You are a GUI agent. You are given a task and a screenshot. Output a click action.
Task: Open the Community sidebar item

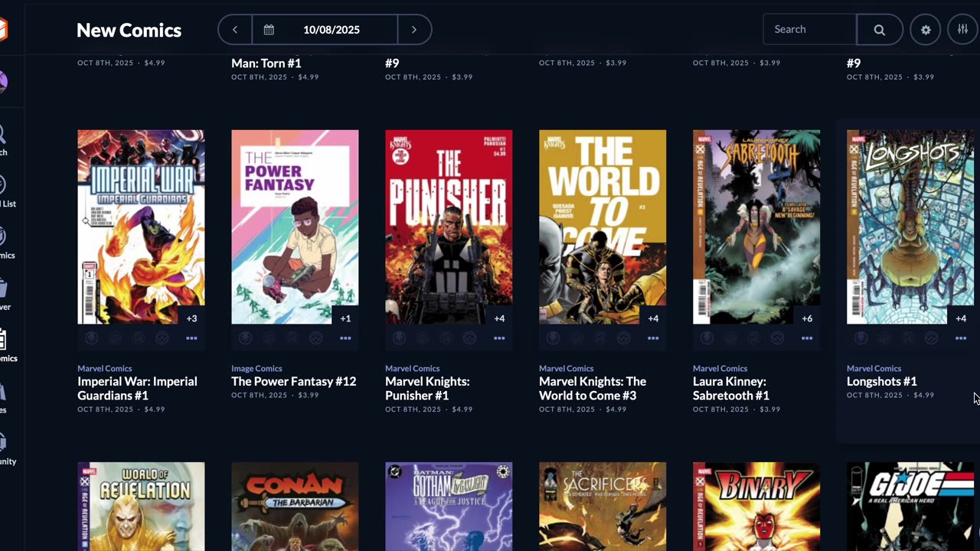[x=7, y=449]
